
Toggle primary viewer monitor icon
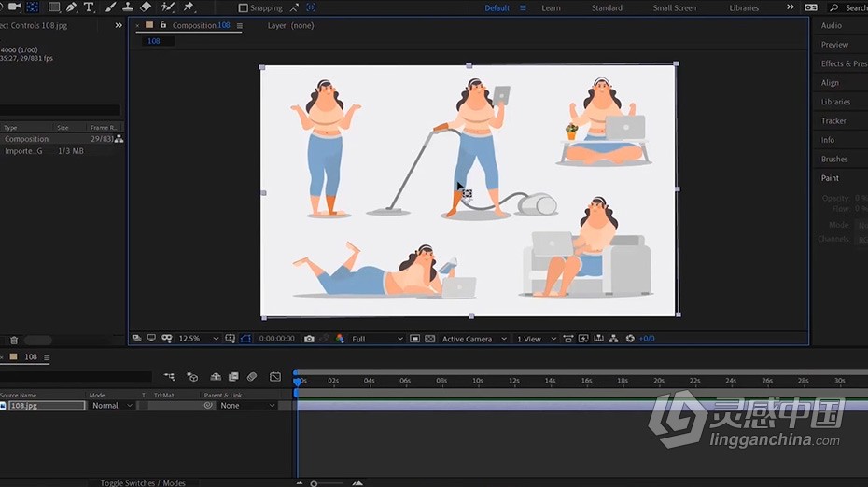[151, 338]
